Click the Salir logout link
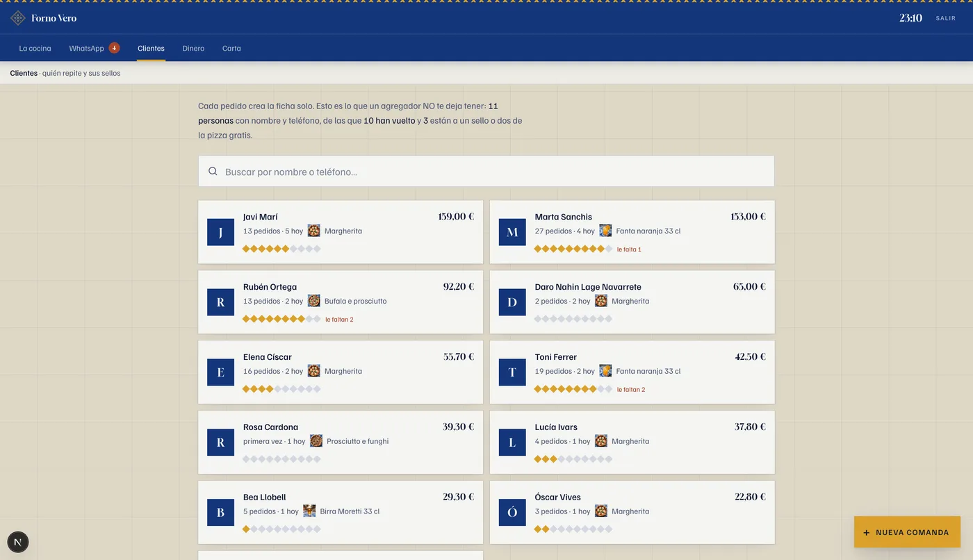The height and width of the screenshot is (560, 973). (946, 18)
